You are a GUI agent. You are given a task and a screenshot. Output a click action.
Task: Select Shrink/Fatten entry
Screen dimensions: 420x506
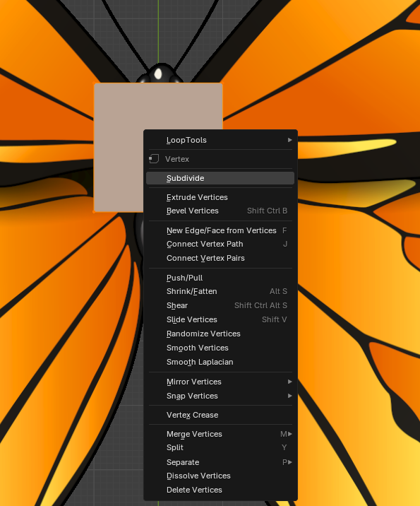pos(220,291)
